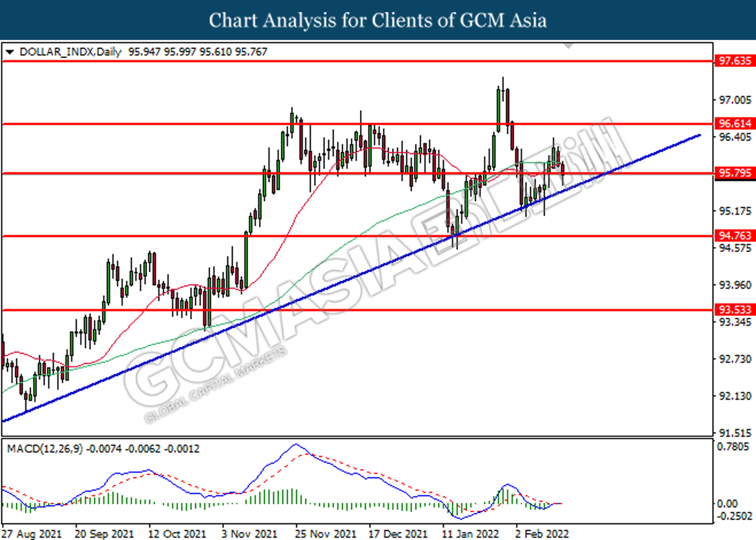Click the 97.635 red price label
The width and height of the screenshot is (756, 540).
(x=735, y=61)
